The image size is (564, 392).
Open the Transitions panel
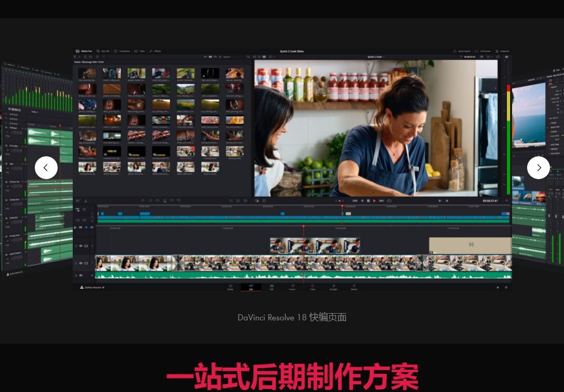point(122,51)
